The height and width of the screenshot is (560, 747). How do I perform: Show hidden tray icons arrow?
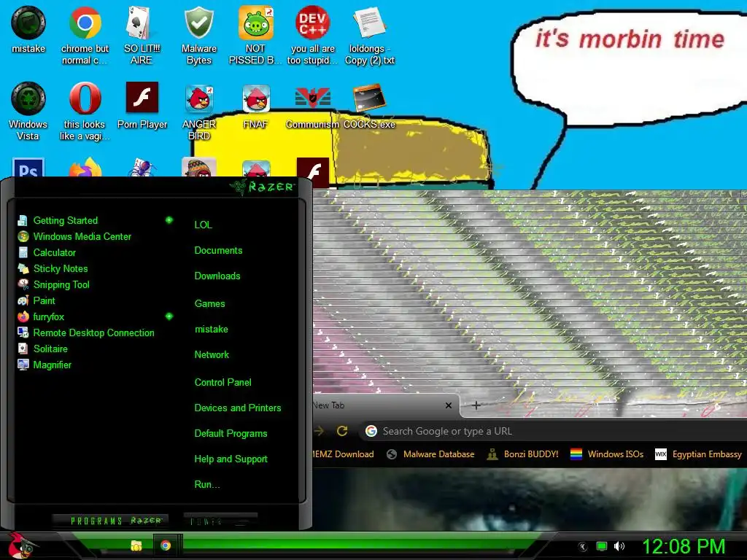[582, 547]
